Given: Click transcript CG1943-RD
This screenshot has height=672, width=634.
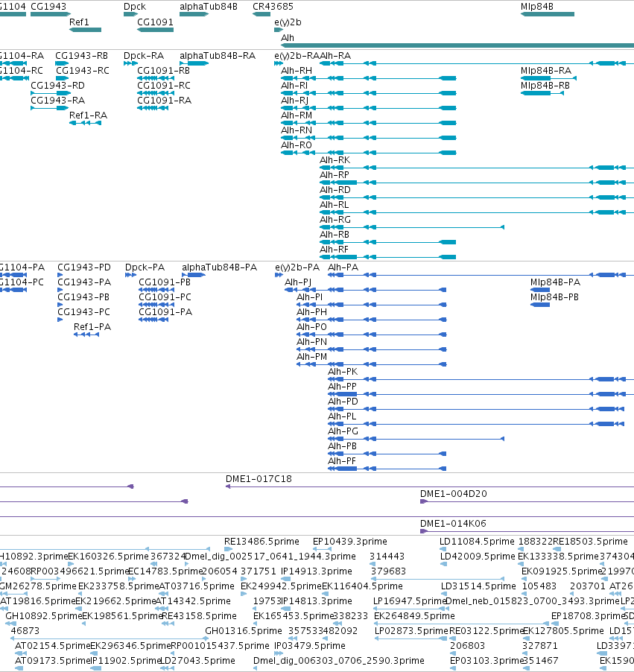Looking at the screenshot, I should 51,93.
